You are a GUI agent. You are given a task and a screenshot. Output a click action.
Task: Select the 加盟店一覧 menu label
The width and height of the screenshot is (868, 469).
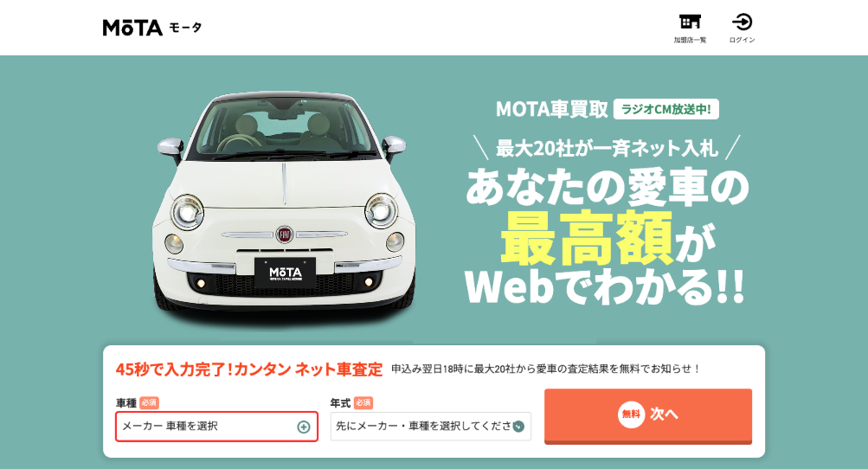coord(690,40)
